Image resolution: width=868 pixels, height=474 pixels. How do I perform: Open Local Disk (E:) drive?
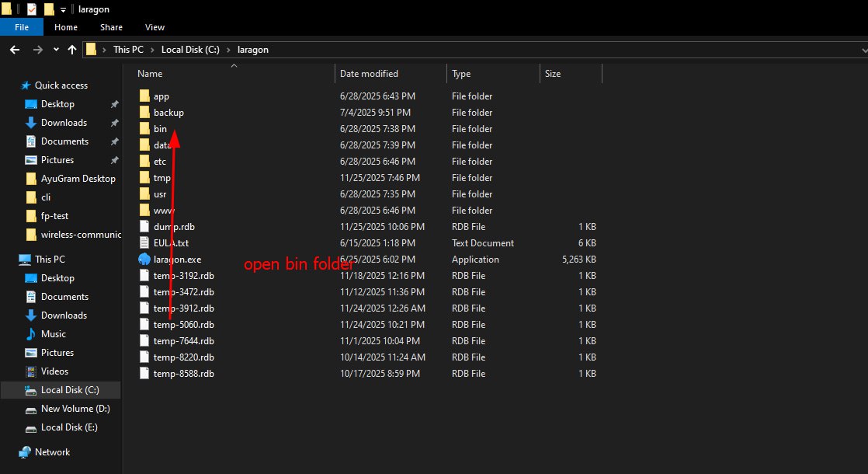[x=69, y=427]
